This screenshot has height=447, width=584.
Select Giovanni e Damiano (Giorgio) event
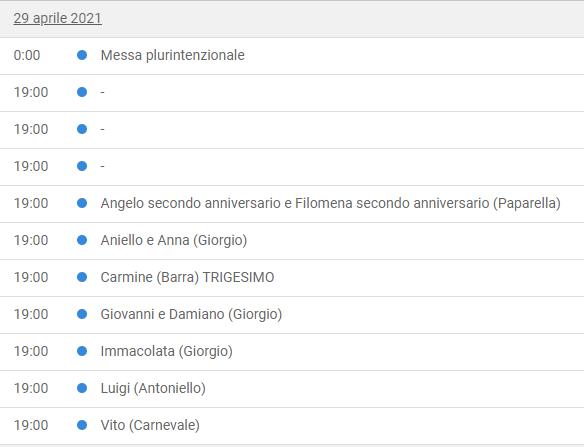[191, 314]
